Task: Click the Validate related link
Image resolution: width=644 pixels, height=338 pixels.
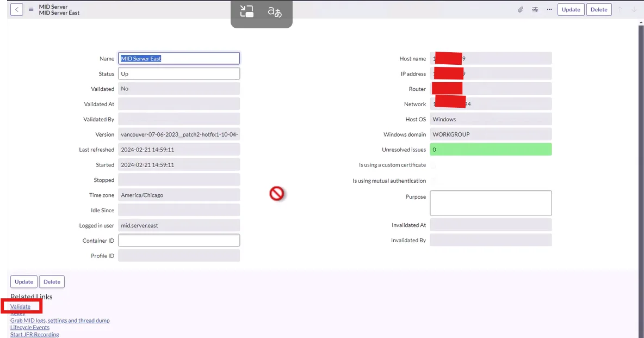Action: tap(20, 306)
